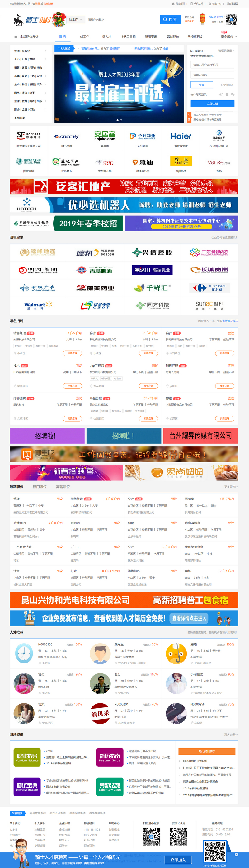Viewport: 249px width, 868px height.
Task: Click the magnifier search icon on 搜索 button
Action: [x=165, y=20]
